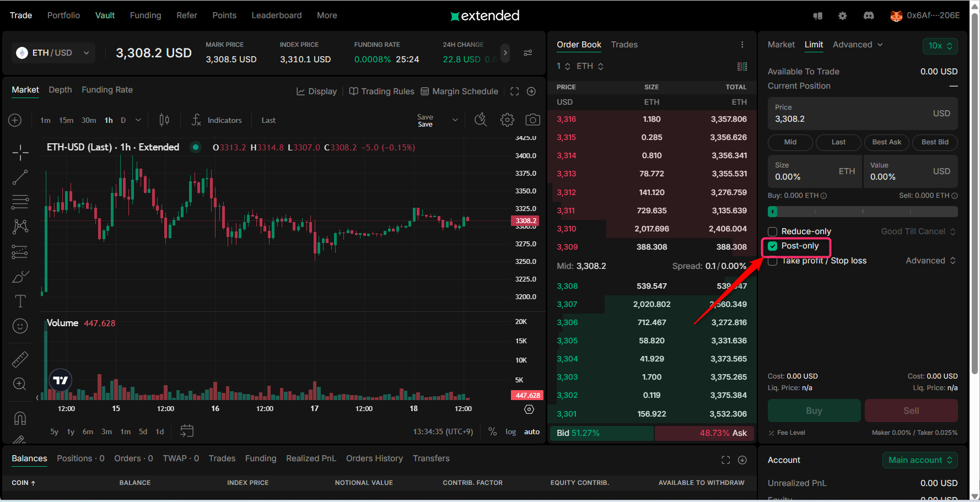Uncheck the Post-only checkbox

[x=773, y=246]
